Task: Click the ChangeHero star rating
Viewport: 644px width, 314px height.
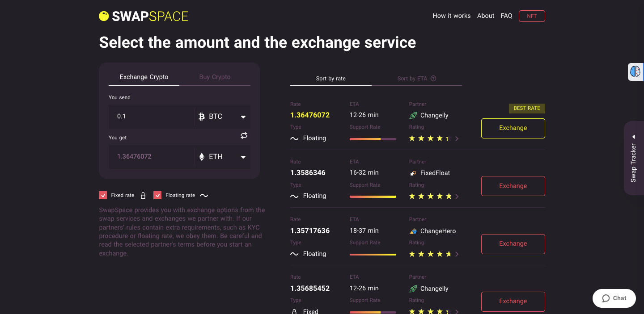Action: 430,254
